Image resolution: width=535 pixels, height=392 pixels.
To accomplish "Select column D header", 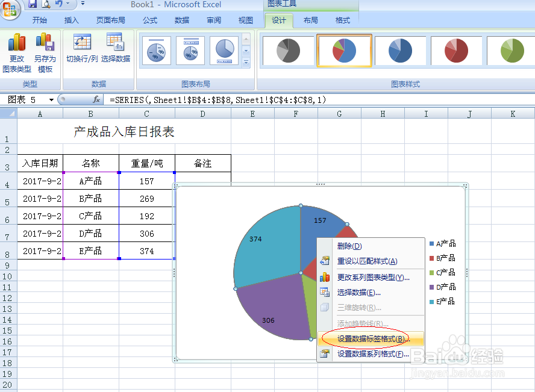I will 202,114.
